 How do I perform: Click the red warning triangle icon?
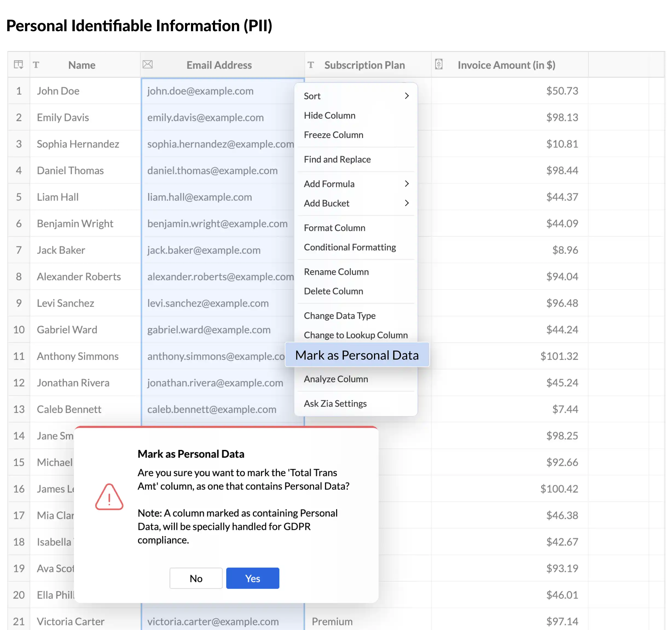coord(109,497)
